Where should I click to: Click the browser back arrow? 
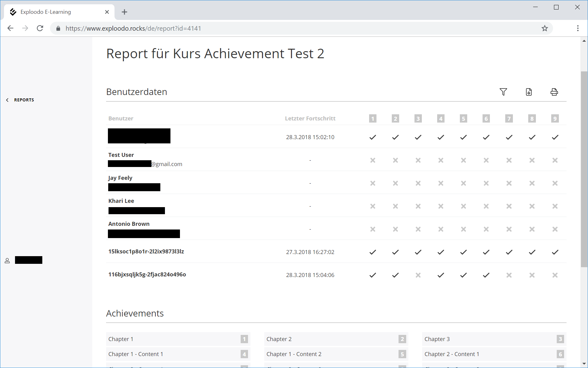click(10, 28)
